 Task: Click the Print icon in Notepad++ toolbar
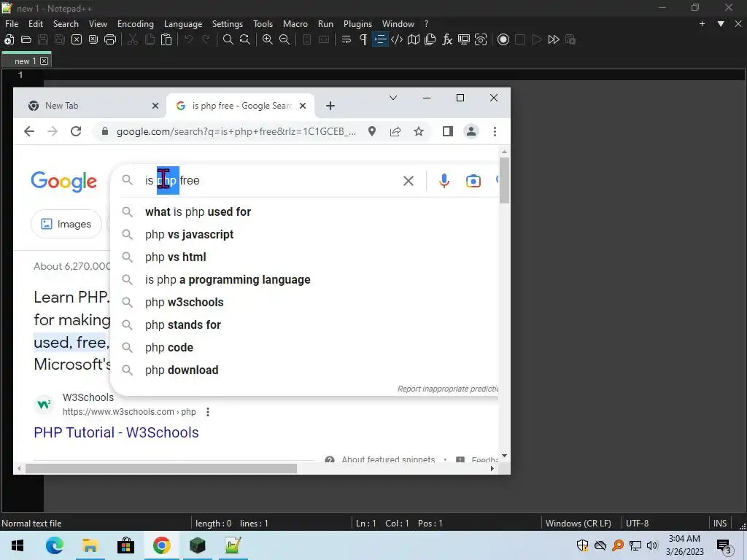110,39
